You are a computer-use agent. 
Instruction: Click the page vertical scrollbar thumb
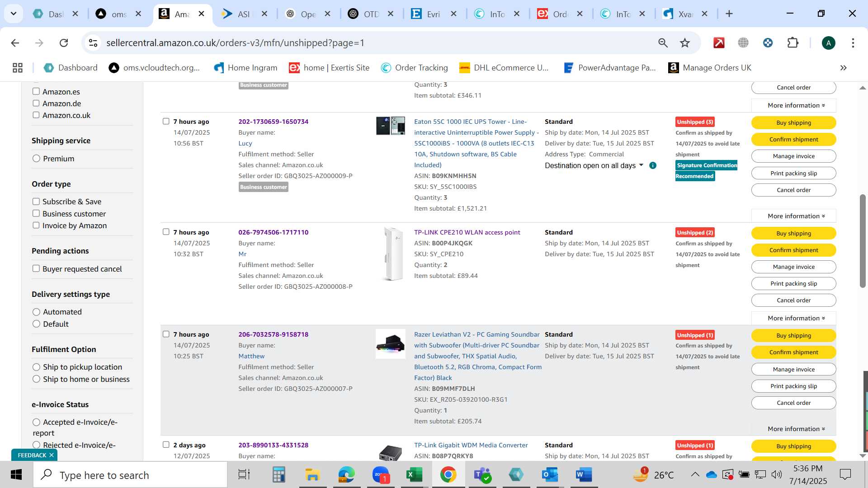tap(863, 241)
